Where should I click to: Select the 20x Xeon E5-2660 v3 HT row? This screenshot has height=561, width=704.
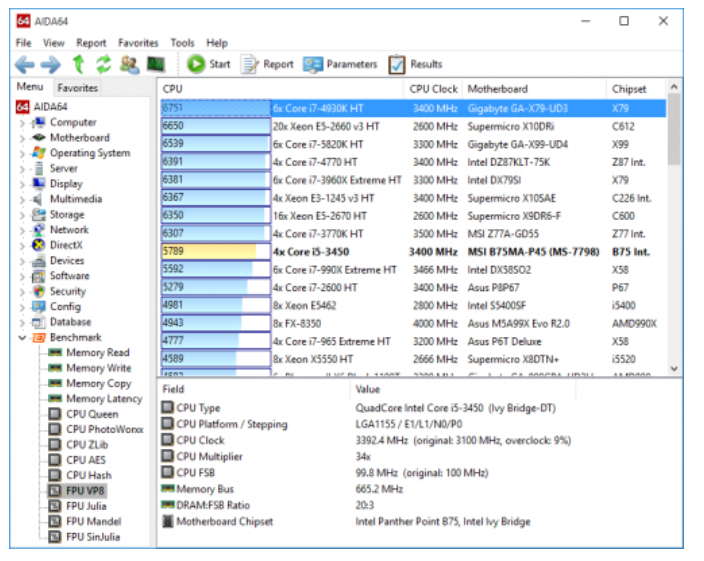tap(413, 127)
